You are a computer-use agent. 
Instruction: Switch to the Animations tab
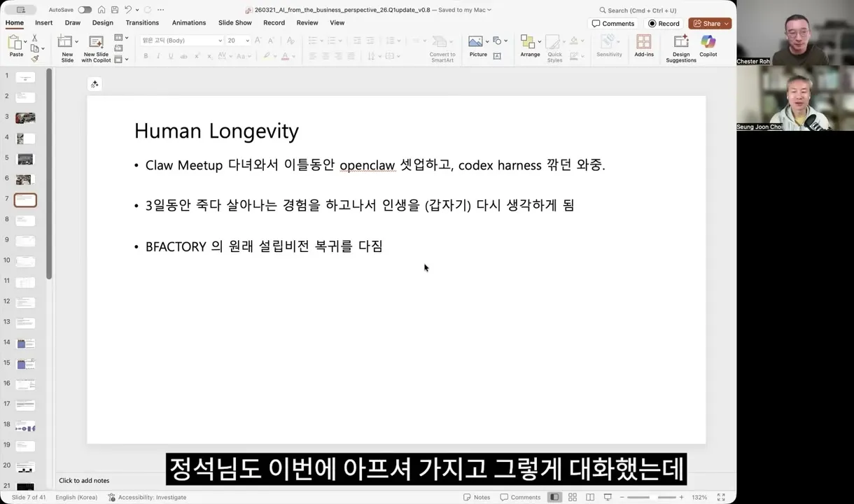(x=188, y=22)
